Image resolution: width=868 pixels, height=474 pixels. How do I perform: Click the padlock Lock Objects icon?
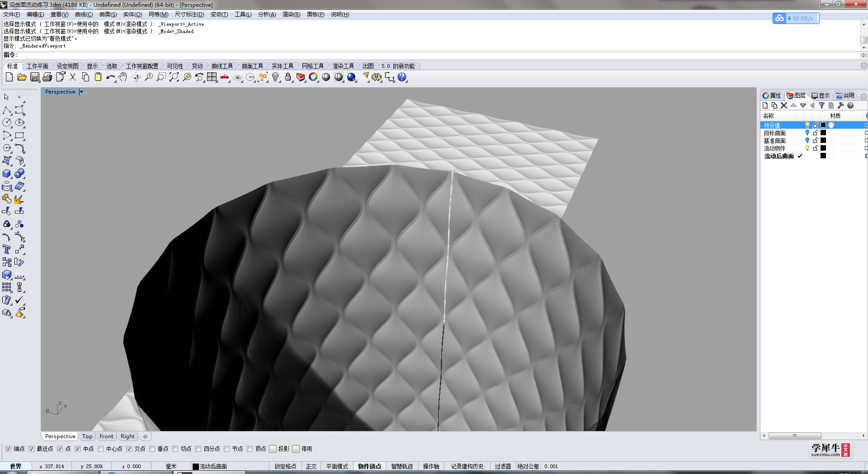(x=288, y=77)
